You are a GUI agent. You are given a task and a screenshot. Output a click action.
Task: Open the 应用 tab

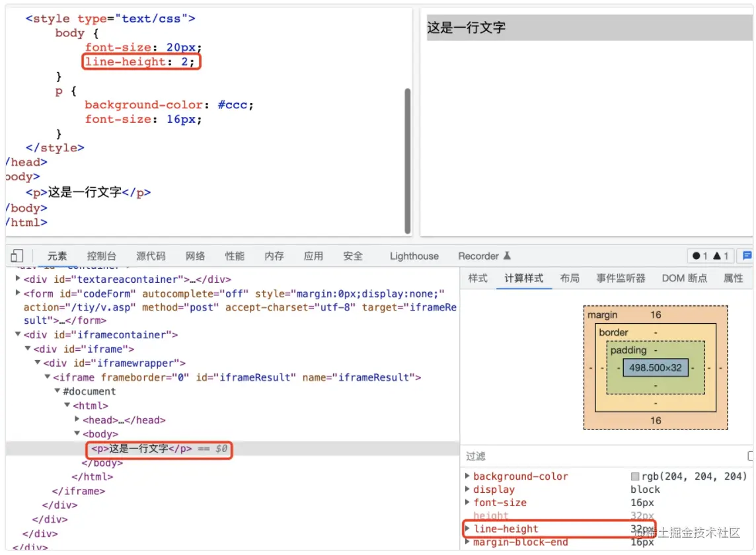(313, 256)
